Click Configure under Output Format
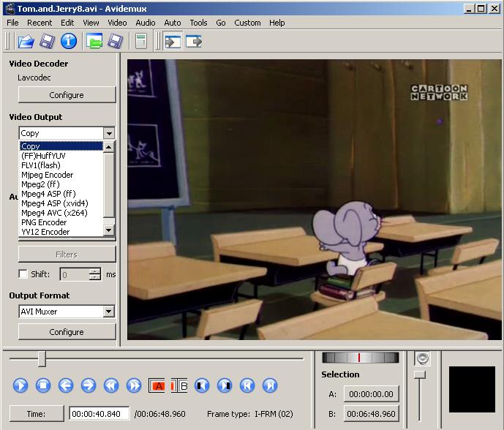The width and height of the screenshot is (504, 430). pyautogui.click(x=67, y=332)
